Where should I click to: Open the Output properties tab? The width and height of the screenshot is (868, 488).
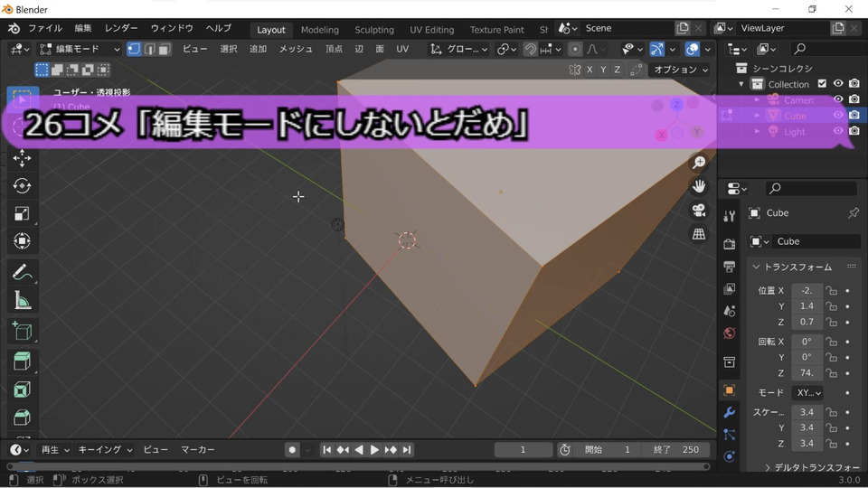tap(730, 267)
